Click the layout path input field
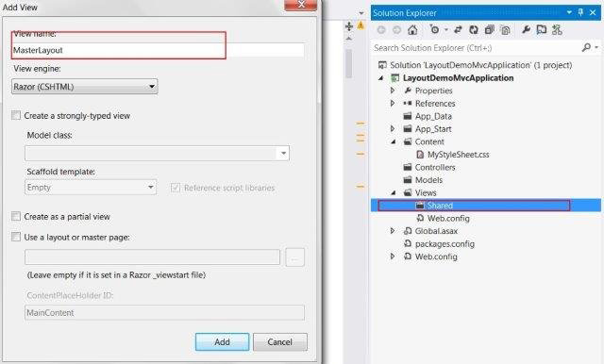The width and height of the screenshot is (604, 364). (152, 257)
